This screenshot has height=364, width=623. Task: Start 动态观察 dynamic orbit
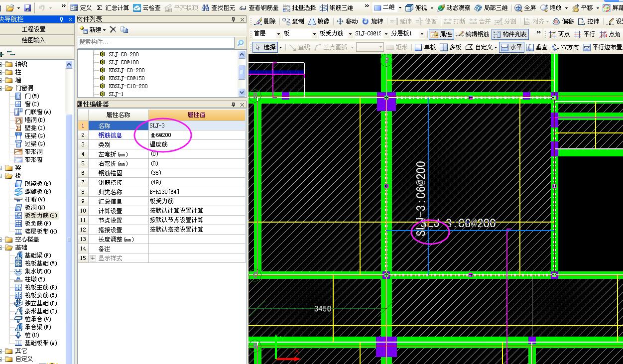tap(454, 8)
